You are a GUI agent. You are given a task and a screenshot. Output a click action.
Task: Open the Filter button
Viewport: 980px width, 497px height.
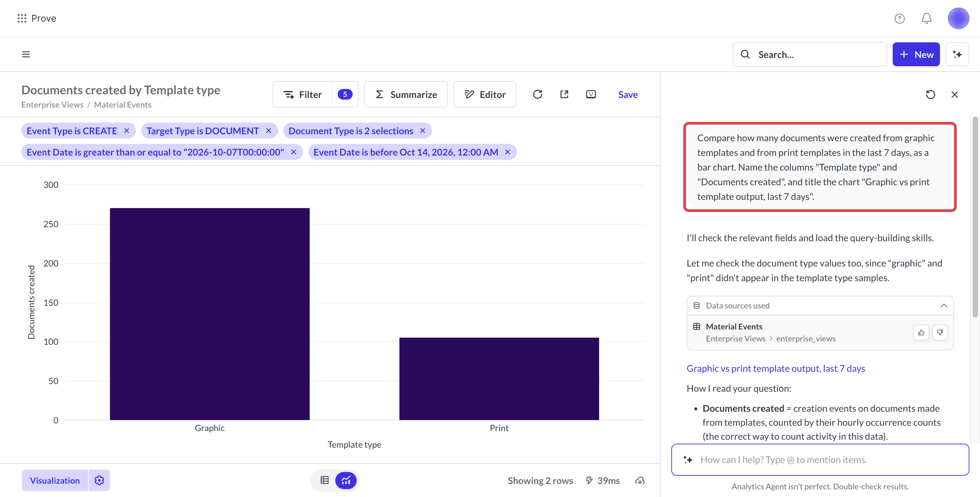click(x=302, y=94)
